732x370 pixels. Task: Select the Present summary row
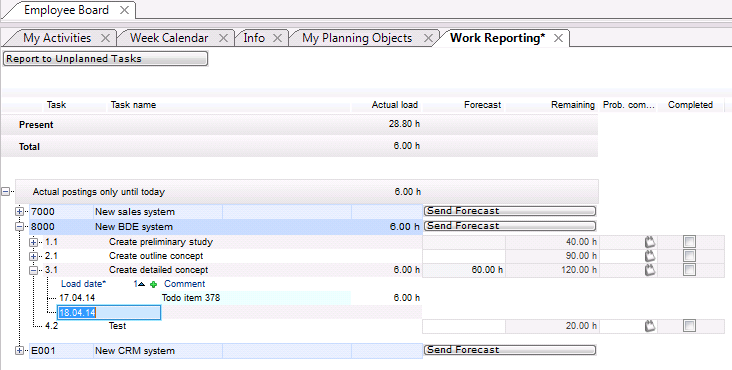(300, 125)
